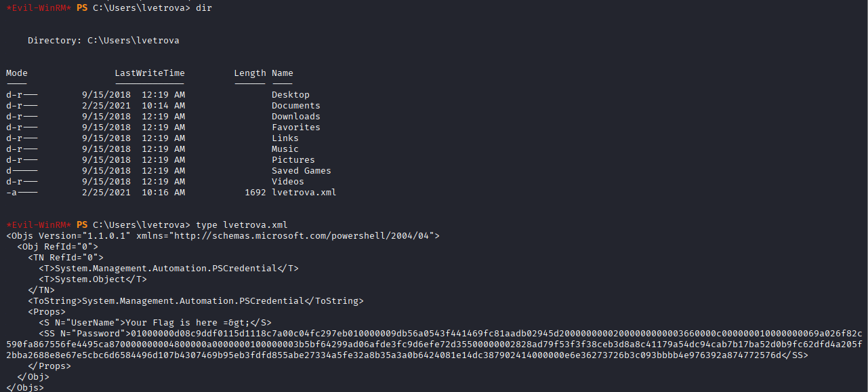Select the Downloads folder entry
Image resolution: width=868 pixels, height=392 pixels.
coord(296,117)
